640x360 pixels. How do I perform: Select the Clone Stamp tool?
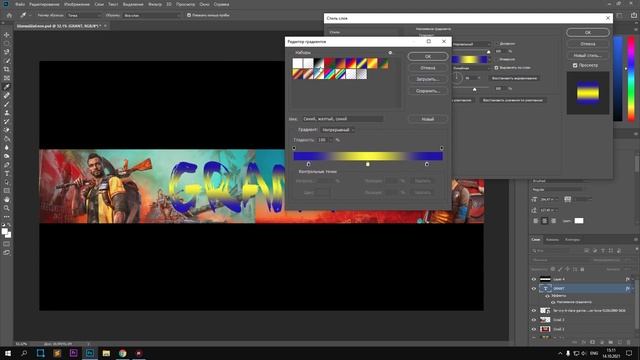pos(7,113)
